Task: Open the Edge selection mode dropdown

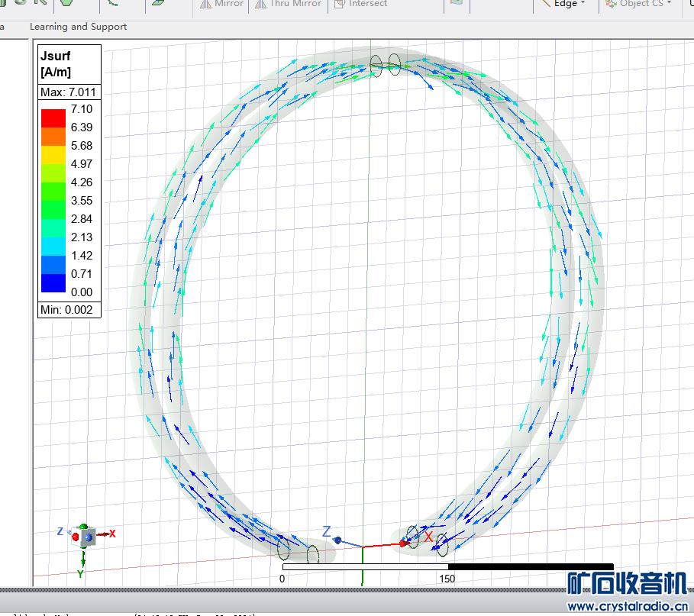Action: pos(564,4)
